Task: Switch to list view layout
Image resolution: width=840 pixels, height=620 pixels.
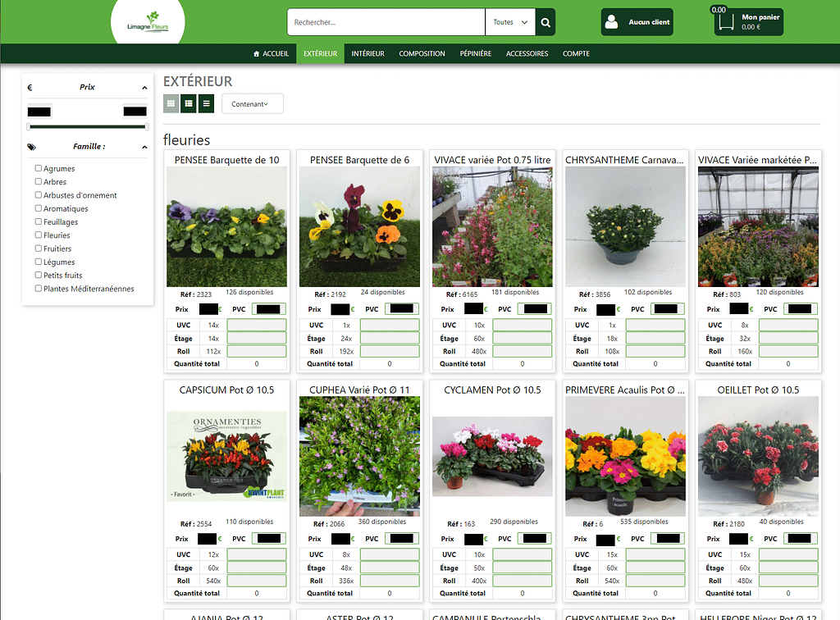Action: tap(206, 103)
